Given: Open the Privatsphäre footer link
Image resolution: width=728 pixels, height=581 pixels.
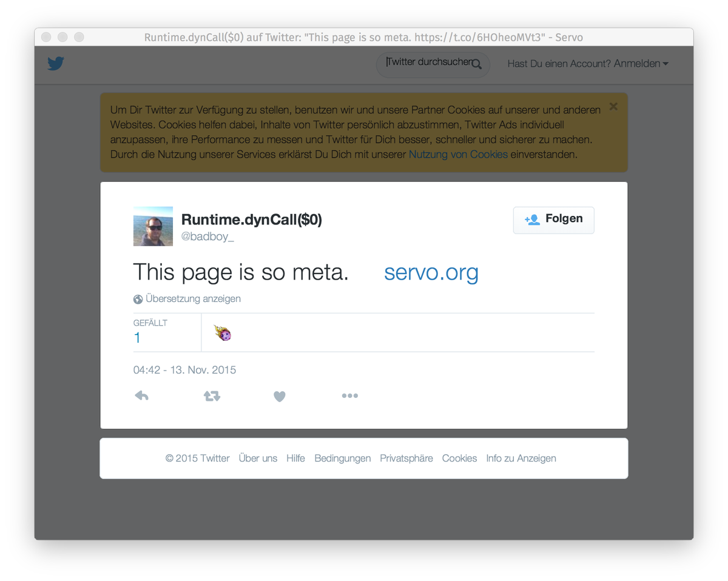Looking at the screenshot, I should 406,458.
